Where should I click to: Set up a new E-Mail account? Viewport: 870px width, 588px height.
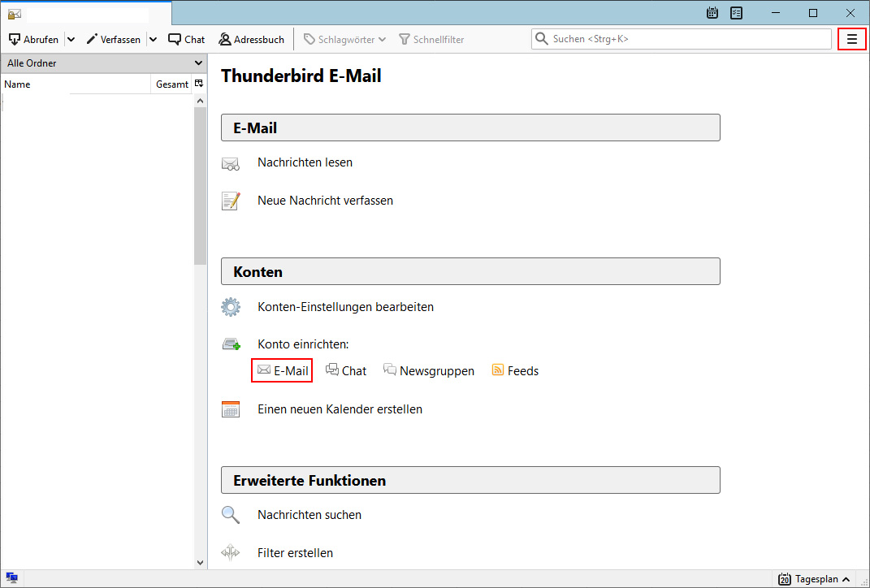[282, 370]
